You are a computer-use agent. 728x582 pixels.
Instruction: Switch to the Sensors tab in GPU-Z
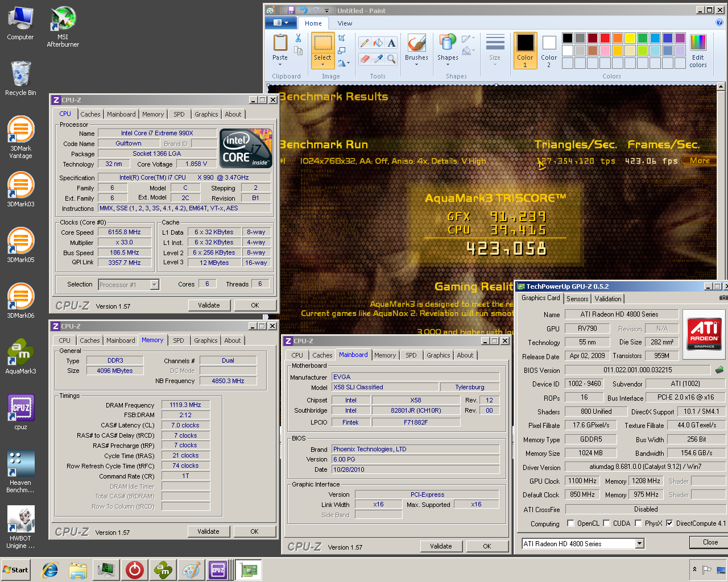(x=577, y=298)
